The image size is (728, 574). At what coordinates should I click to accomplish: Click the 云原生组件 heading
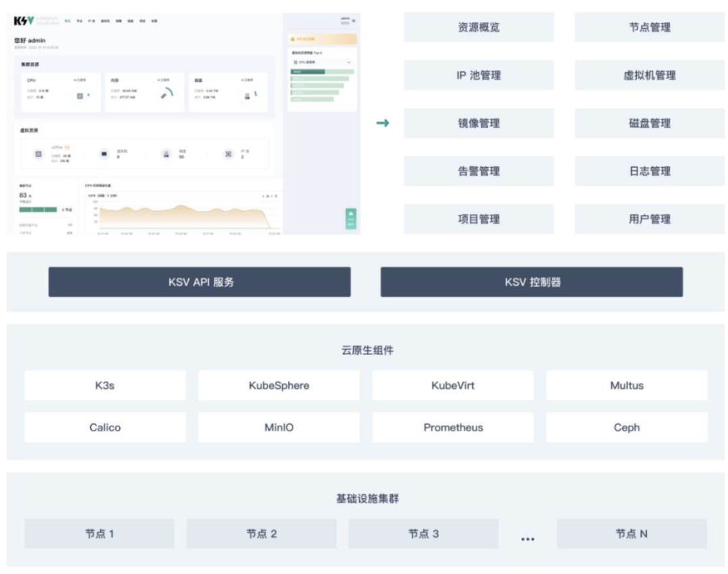click(x=367, y=350)
